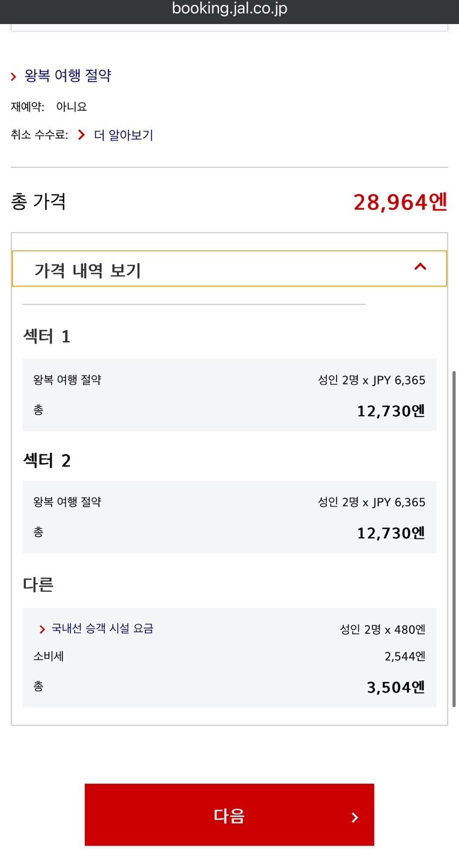Open 더 알아보기 for cancellation fees
Viewport: 459px width, 868px height.
pos(124,135)
